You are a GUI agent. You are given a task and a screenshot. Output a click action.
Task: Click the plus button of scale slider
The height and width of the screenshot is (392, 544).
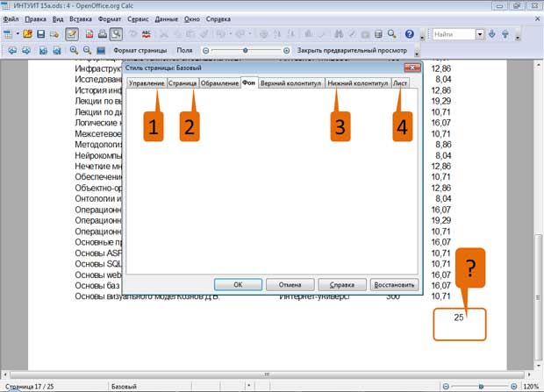(286, 51)
